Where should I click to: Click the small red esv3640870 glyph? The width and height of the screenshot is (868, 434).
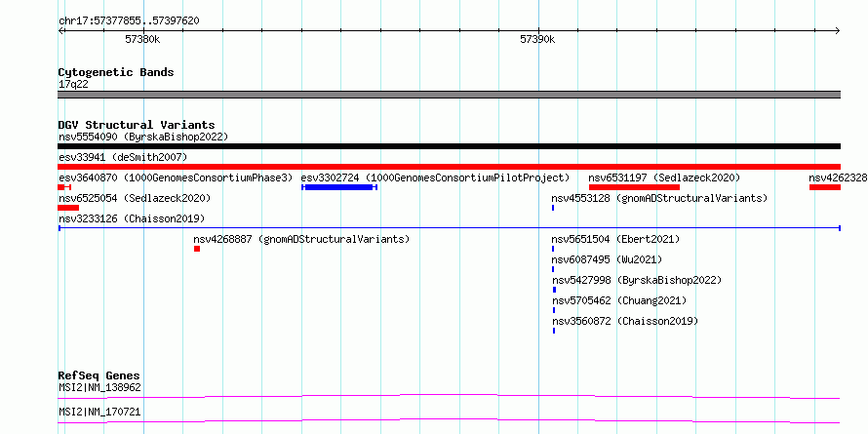click(64, 187)
